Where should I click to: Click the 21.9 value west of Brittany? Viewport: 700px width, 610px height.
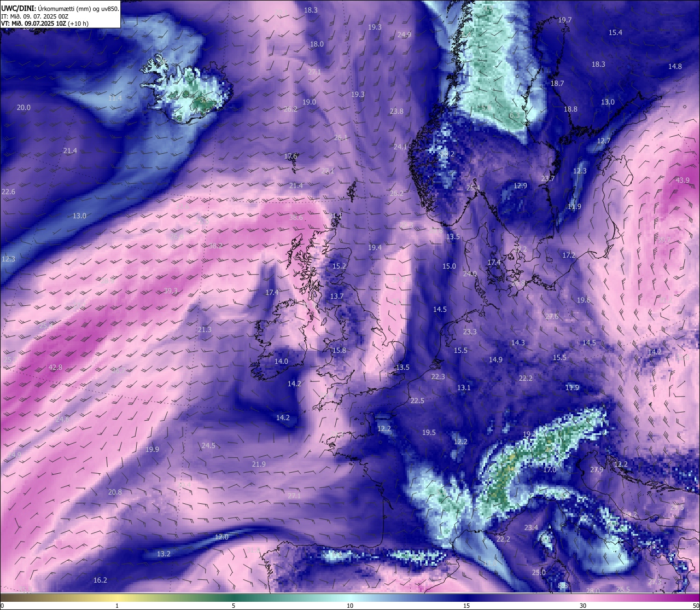(259, 464)
